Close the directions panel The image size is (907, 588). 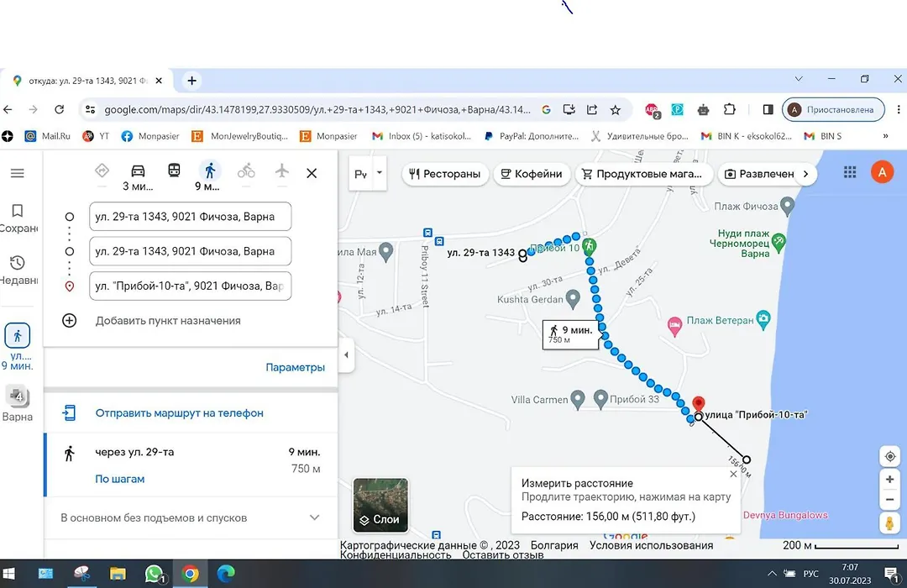point(312,173)
